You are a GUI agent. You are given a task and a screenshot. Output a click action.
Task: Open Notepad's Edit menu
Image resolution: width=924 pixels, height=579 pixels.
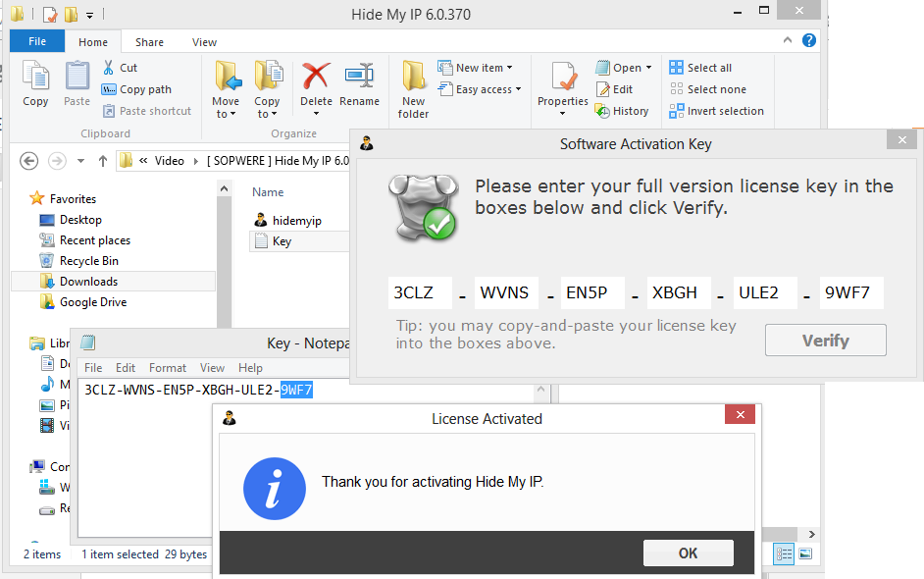tap(126, 368)
